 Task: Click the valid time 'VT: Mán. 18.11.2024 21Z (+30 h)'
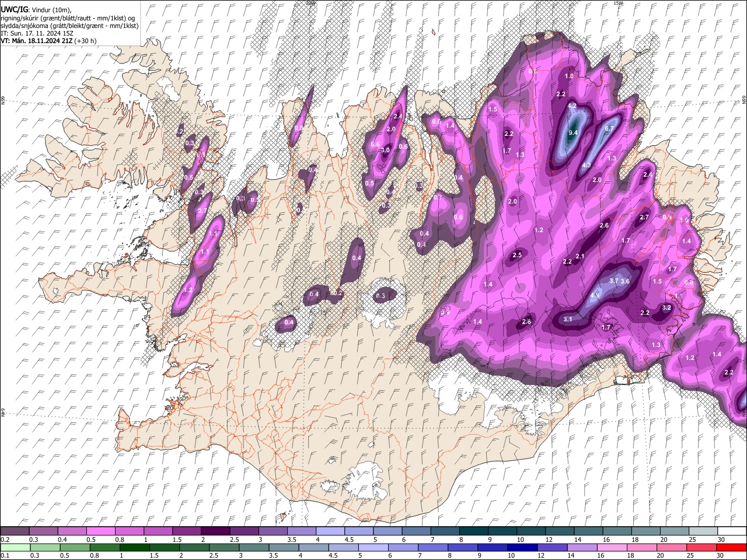pos(48,41)
